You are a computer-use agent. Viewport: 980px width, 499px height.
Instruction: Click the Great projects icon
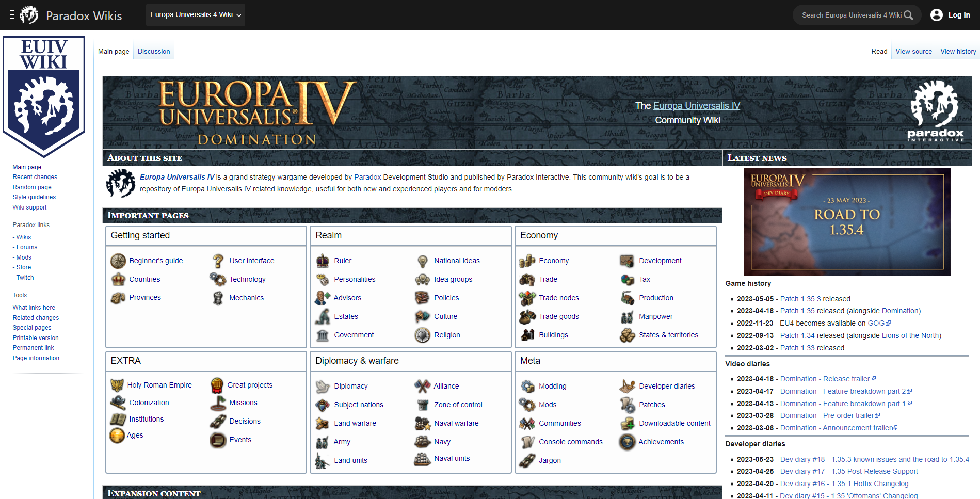[x=217, y=385]
